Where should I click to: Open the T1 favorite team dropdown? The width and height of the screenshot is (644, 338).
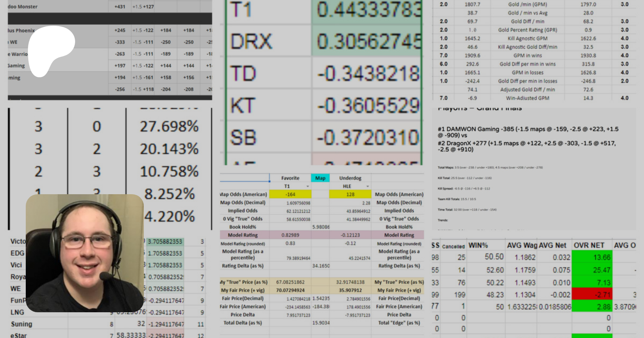coord(307,186)
